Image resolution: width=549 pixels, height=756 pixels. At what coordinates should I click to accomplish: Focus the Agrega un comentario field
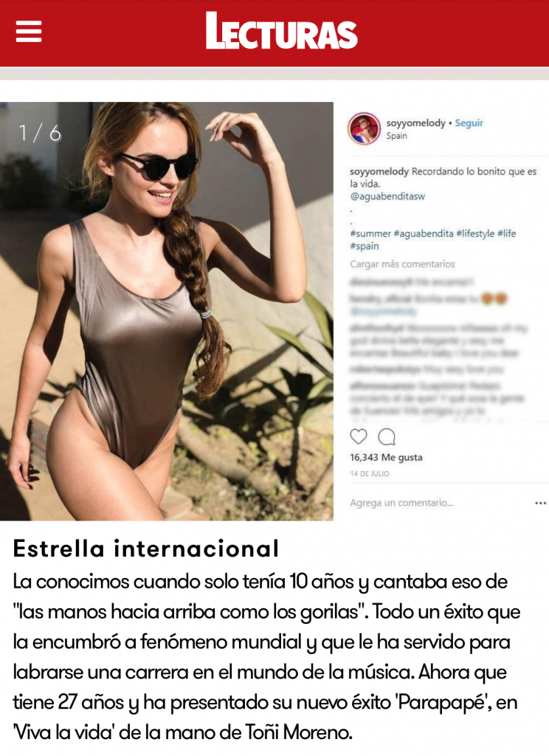(x=401, y=503)
